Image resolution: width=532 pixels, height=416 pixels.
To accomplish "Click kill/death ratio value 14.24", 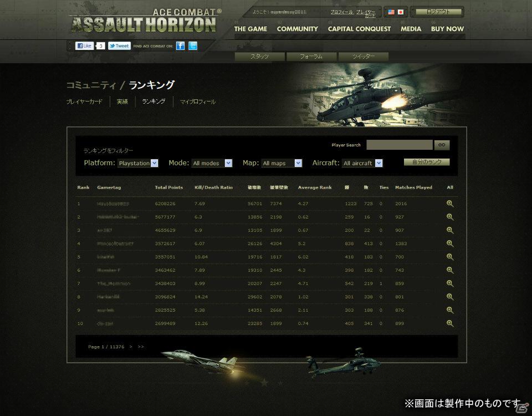I will pos(201,297).
